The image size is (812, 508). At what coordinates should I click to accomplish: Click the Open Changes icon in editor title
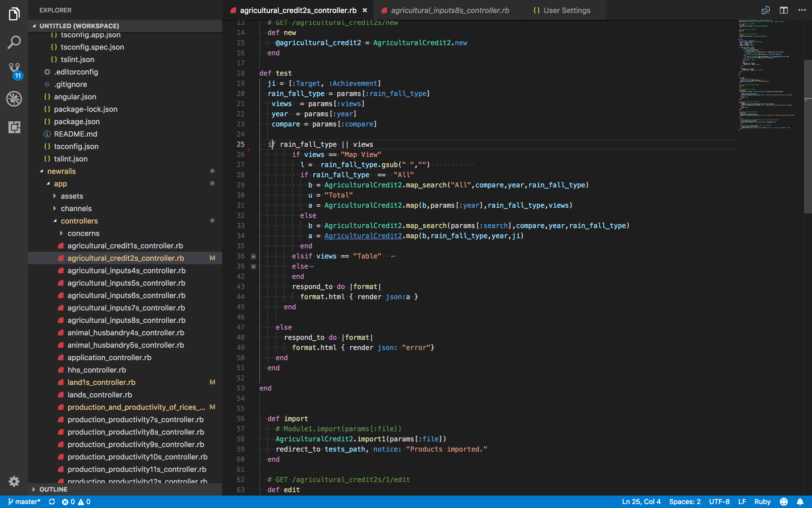pos(765,10)
